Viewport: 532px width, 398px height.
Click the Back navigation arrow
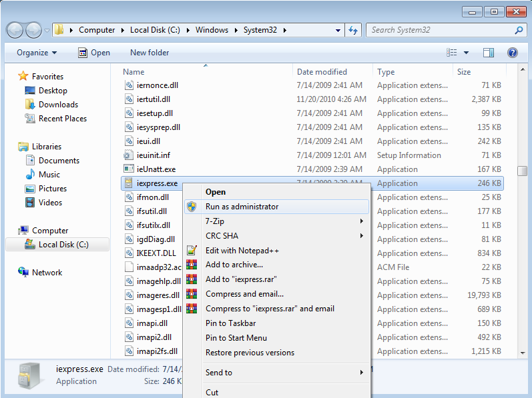pyautogui.click(x=15, y=31)
